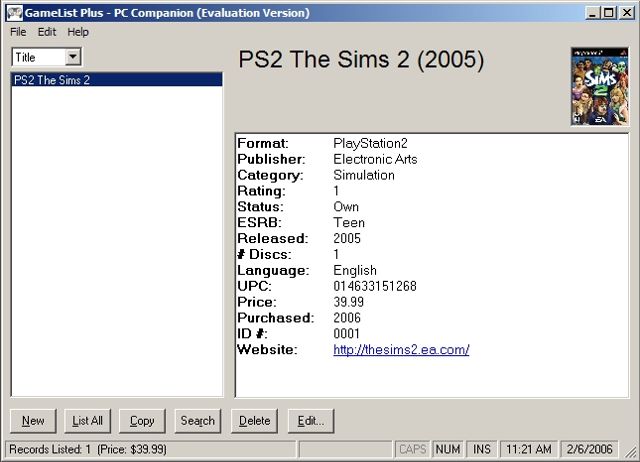
Task: Minimize the GameList Plus window
Action: pos(592,13)
